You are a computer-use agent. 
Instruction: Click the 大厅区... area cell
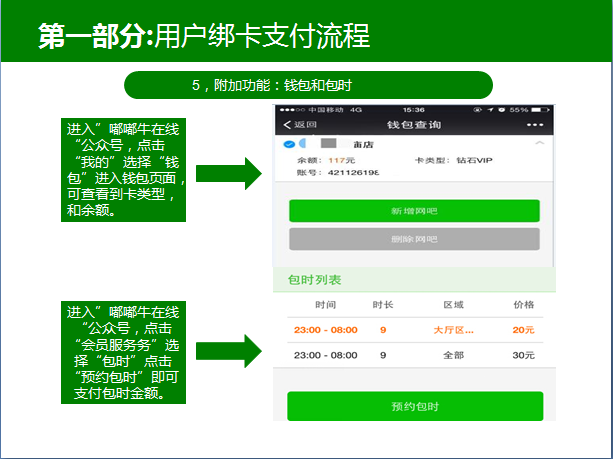(x=453, y=330)
